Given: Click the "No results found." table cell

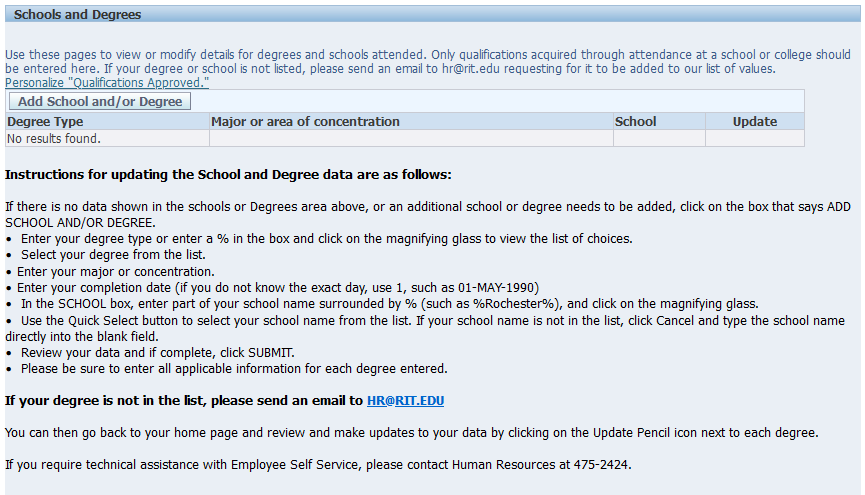Looking at the screenshot, I should [x=54, y=139].
